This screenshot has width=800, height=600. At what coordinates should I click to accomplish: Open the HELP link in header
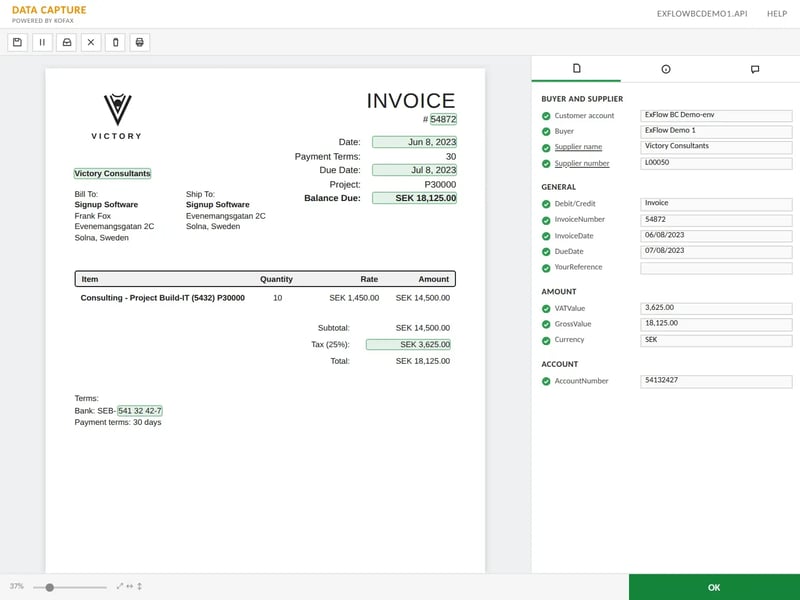(x=777, y=14)
